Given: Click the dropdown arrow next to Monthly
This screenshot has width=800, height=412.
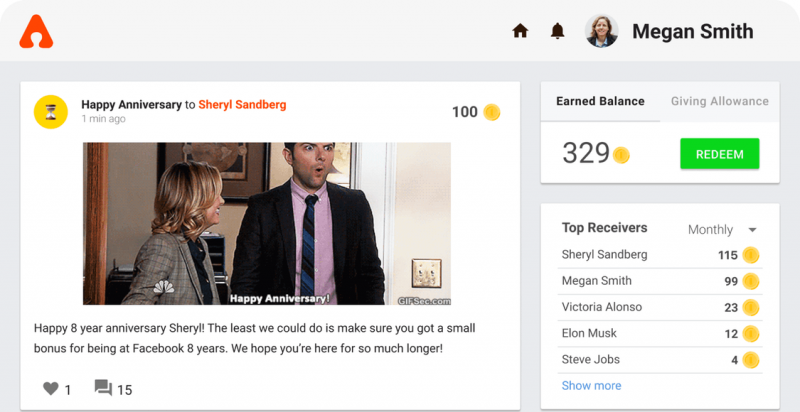Looking at the screenshot, I should [x=752, y=230].
